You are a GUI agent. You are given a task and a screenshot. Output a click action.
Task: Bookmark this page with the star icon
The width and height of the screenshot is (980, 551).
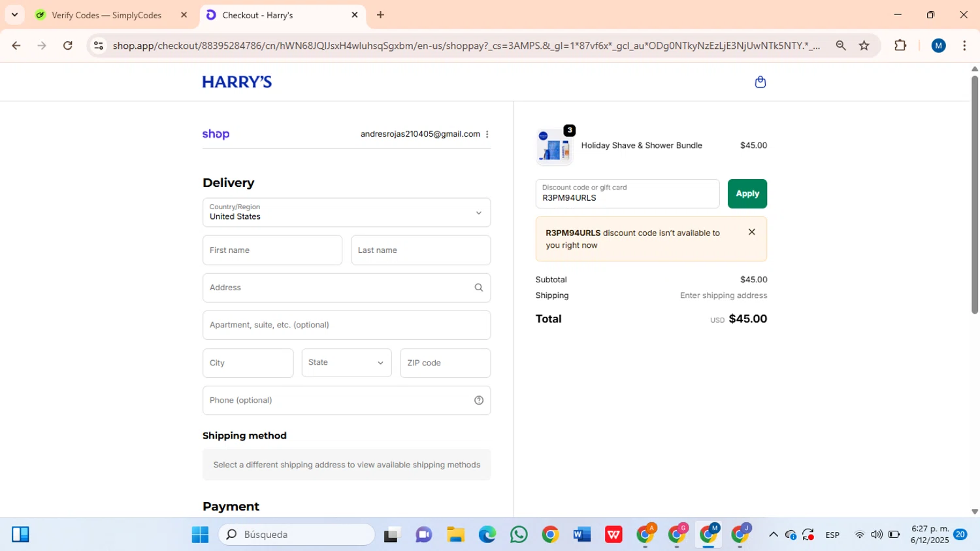[x=864, y=45]
